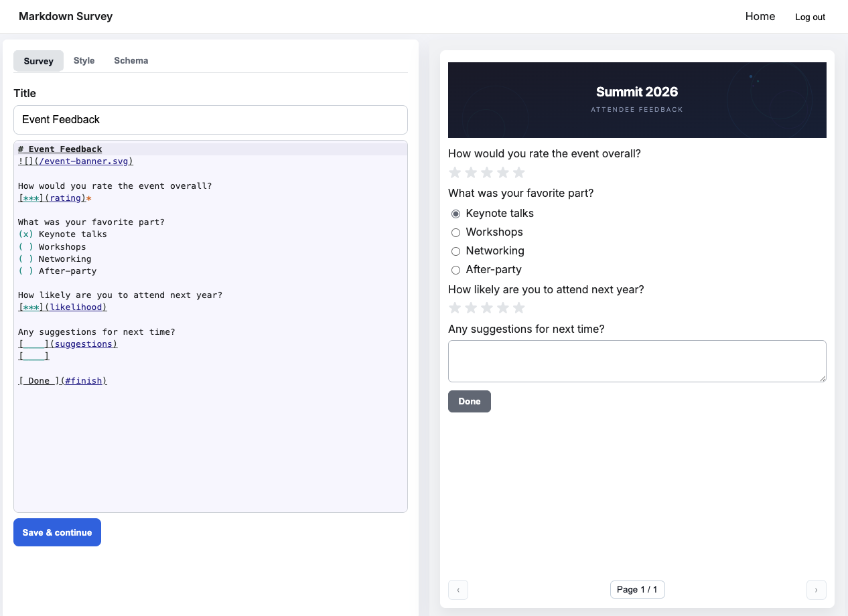The width and height of the screenshot is (848, 616).
Task: Click the first star of the overall rating
Action: point(455,172)
